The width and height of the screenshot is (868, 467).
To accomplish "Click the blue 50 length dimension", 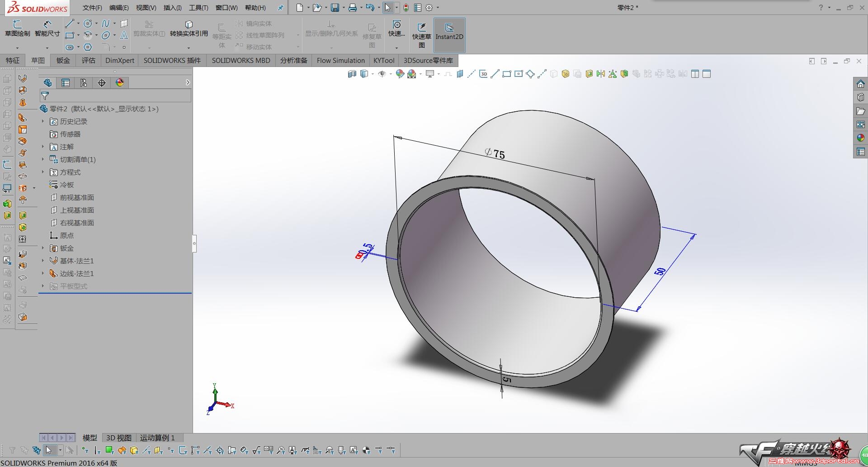I will pos(660,271).
